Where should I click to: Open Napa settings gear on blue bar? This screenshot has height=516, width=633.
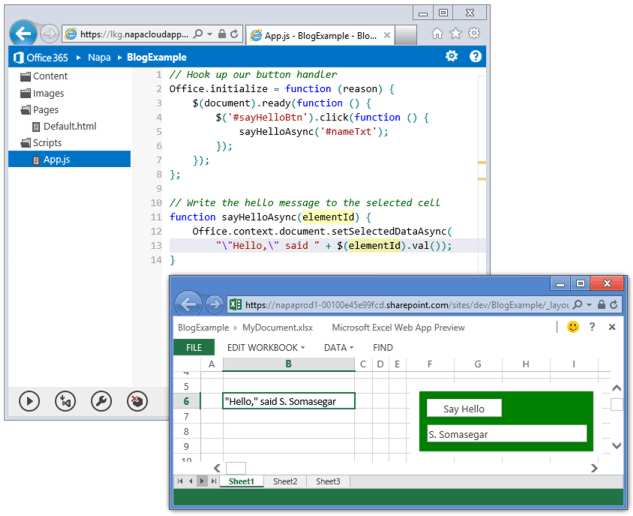(451, 56)
